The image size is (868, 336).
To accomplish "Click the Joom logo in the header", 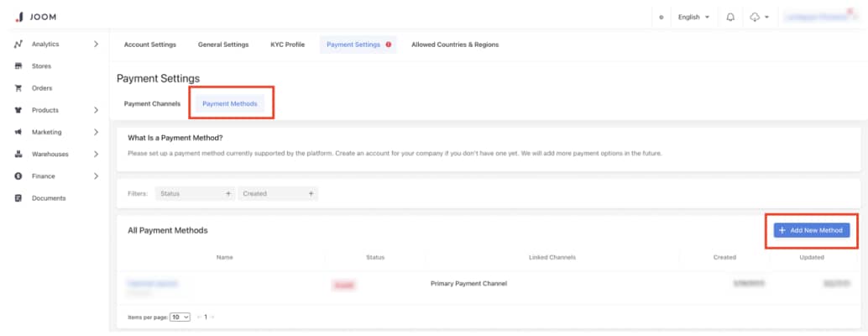I will tap(35, 17).
